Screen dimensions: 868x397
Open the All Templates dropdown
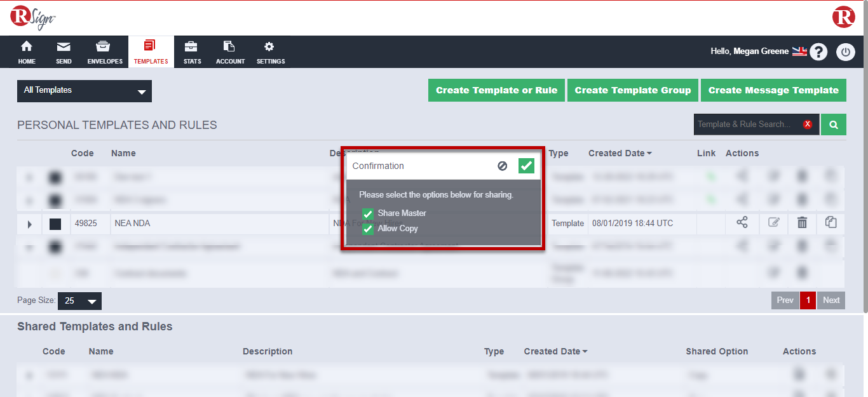coord(85,91)
